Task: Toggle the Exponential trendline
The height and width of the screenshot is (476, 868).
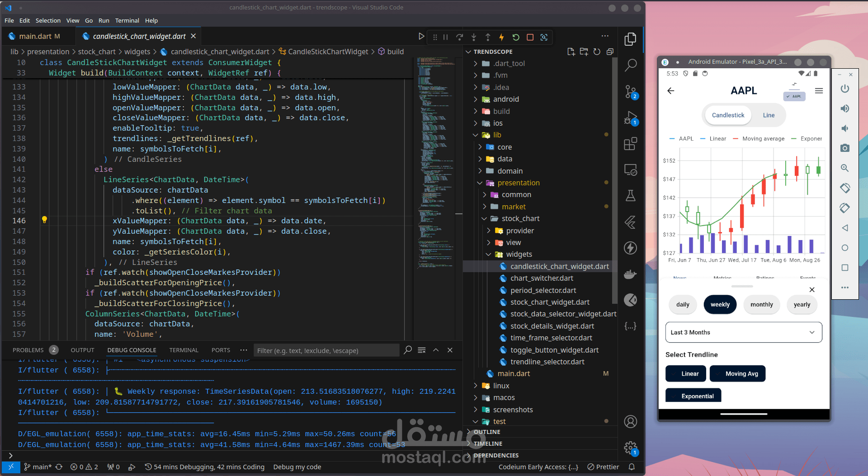Action: point(693,396)
